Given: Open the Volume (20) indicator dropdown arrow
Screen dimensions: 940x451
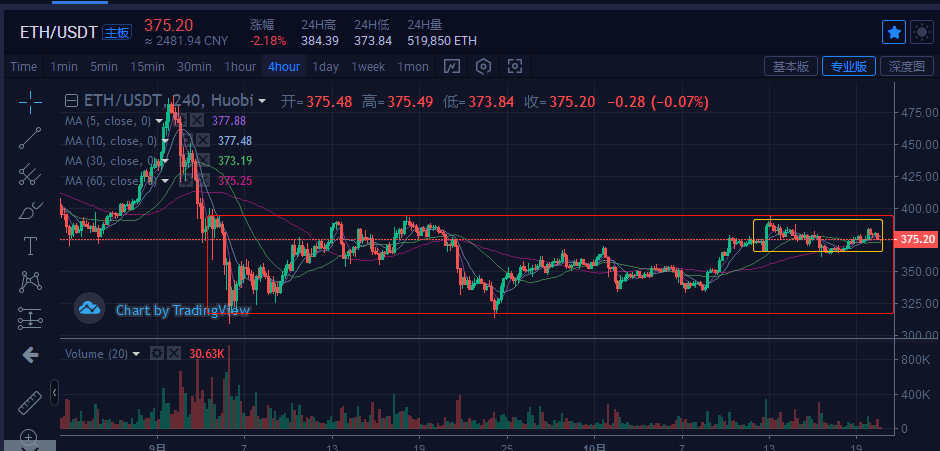Looking at the screenshot, I should pos(136,354).
